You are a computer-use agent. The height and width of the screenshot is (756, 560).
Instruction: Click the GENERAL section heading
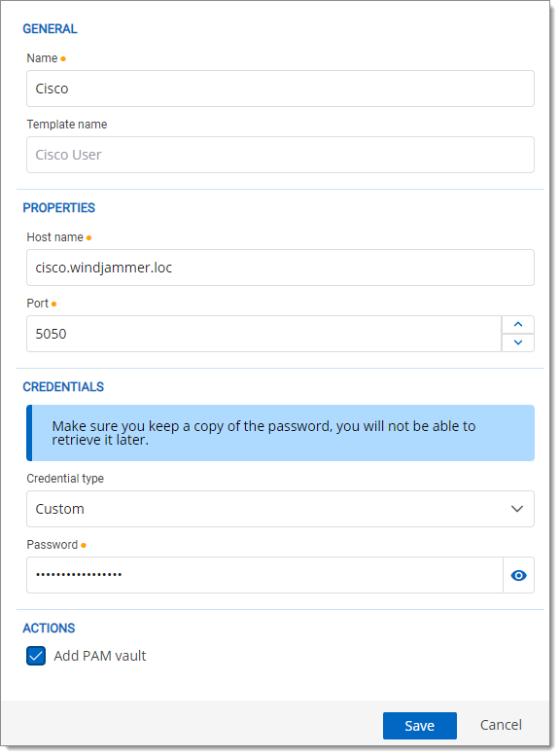coord(51,29)
